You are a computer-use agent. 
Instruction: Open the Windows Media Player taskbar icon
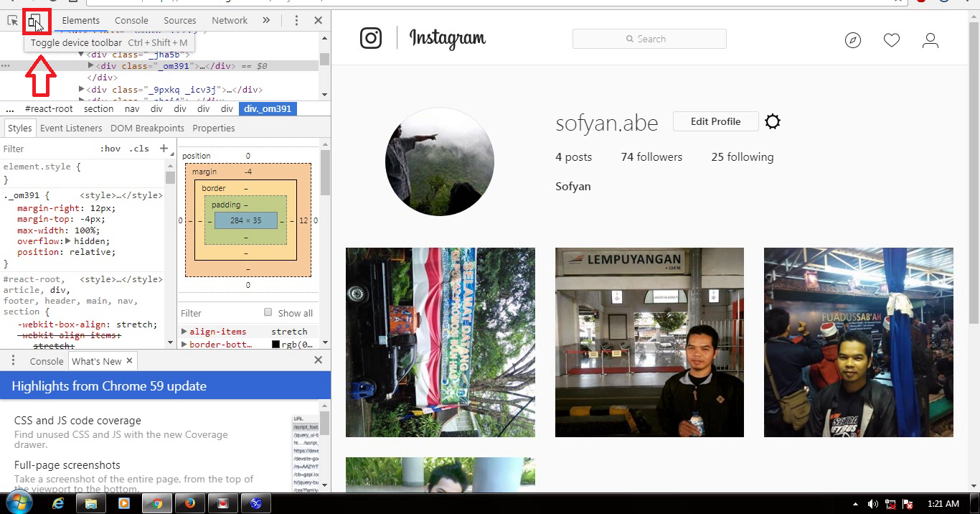(124, 503)
